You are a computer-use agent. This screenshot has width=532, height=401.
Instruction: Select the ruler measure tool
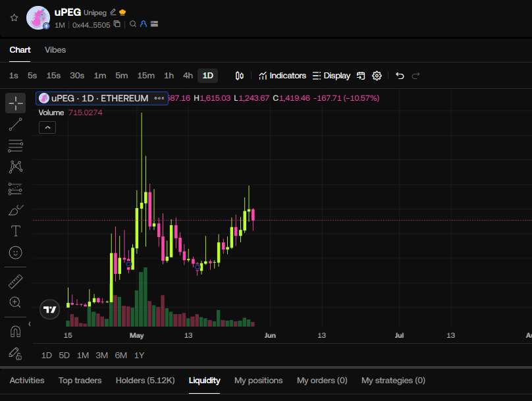[16, 282]
